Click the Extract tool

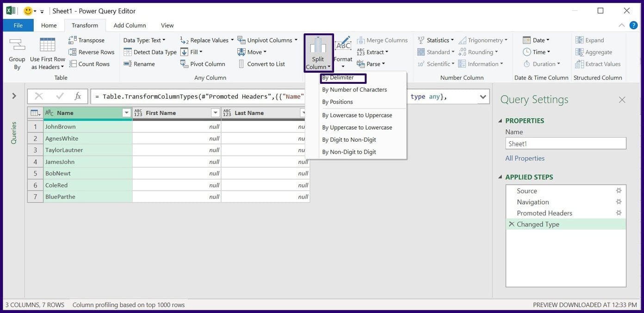pyautogui.click(x=372, y=52)
